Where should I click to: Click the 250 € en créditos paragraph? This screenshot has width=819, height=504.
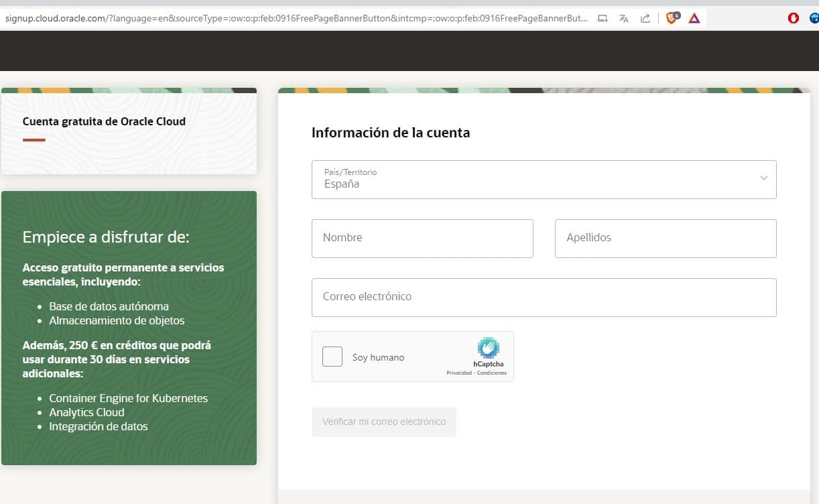[117, 359]
